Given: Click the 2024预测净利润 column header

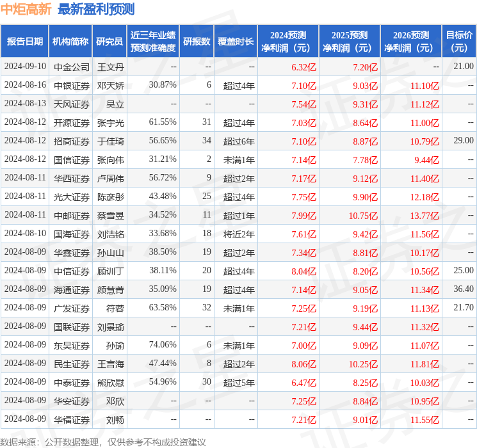Looking at the screenshot, I should point(288,42).
